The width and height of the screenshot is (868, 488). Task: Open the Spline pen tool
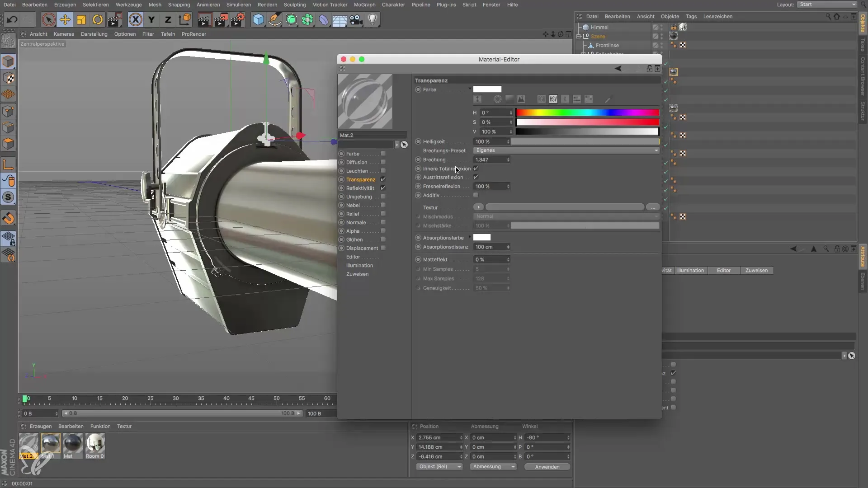point(274,19)
